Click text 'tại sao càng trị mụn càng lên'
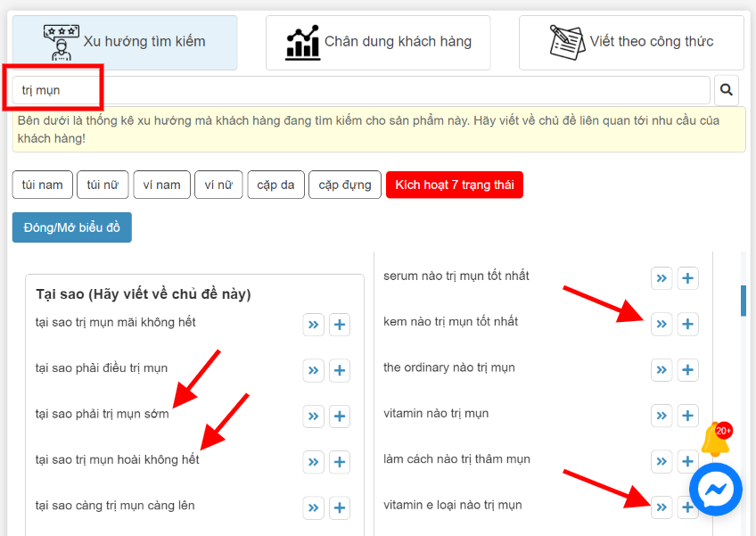This screenshot has height=536, width=756. pos(115,506)
